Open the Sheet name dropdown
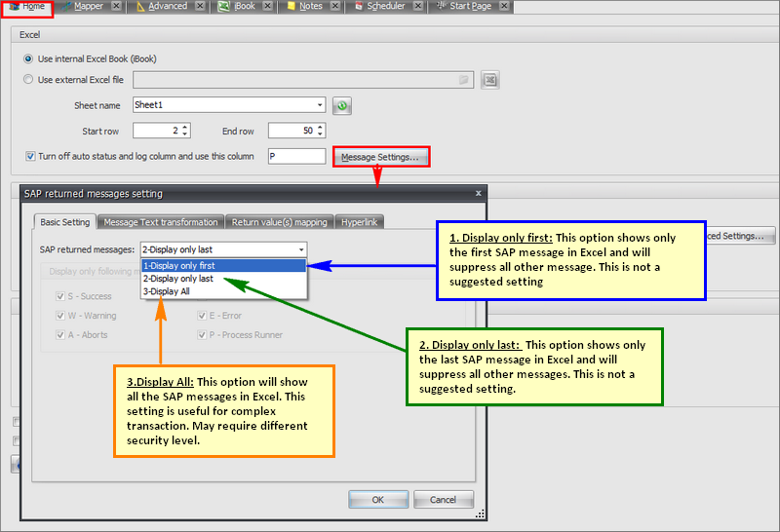The image size is (780, 532). (x=320, y=105)
